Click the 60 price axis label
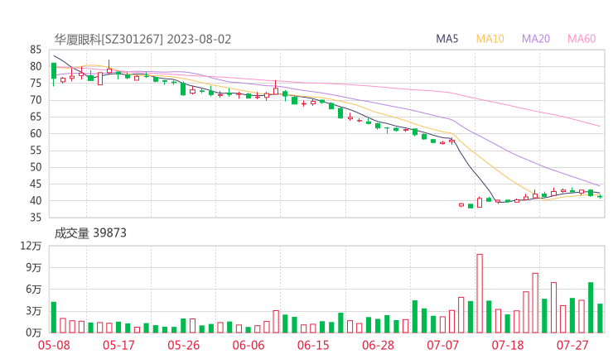 coord(35,133)
